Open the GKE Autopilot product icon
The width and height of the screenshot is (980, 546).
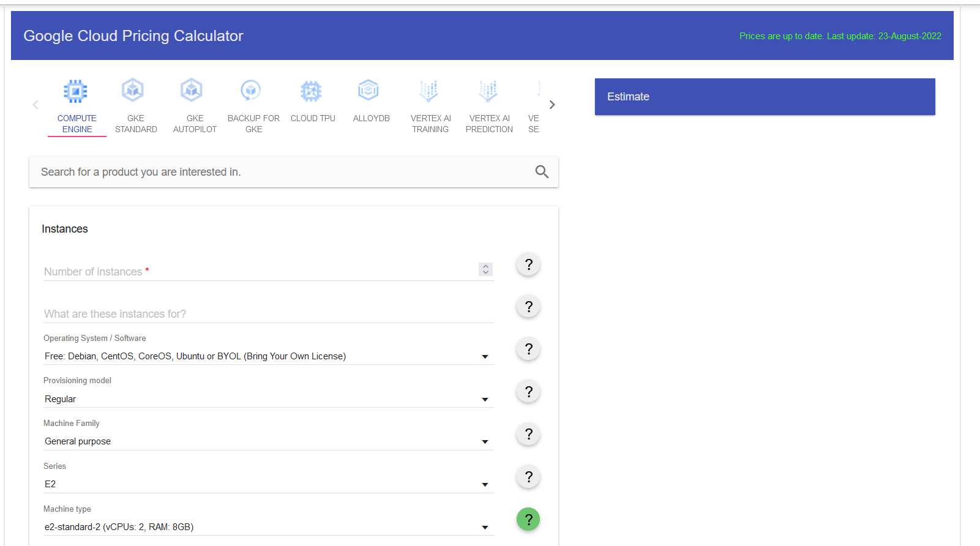pos(192,91)
